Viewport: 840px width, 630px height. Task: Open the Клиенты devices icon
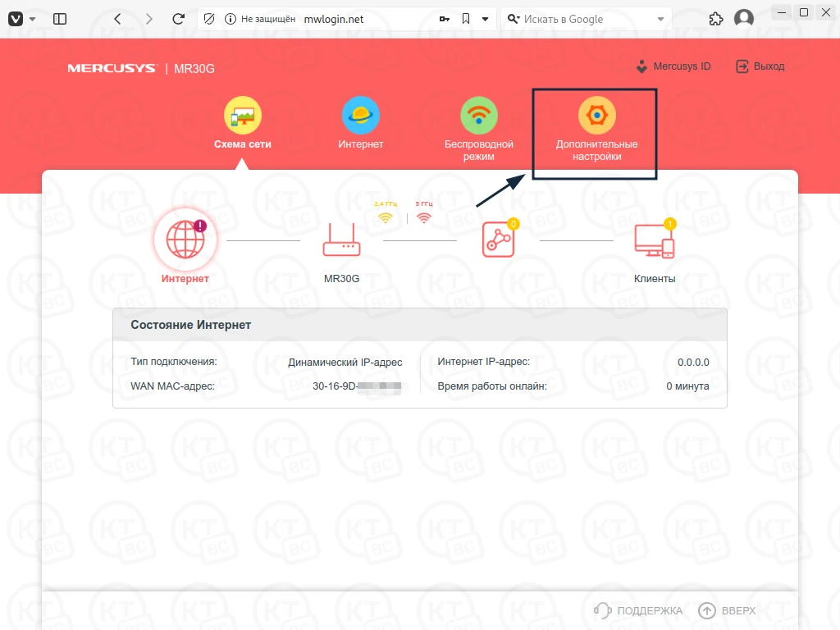(655, 240)
